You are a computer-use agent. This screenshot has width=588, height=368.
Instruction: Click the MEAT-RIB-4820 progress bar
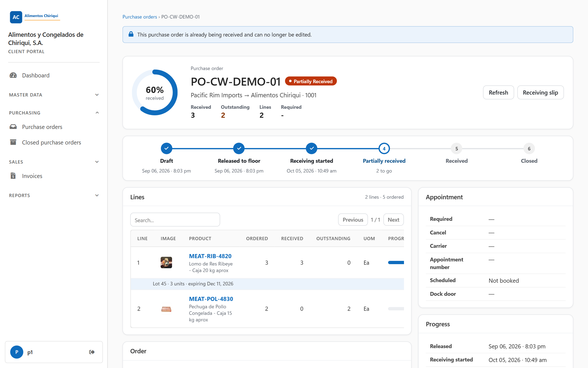tap(396, 263)
